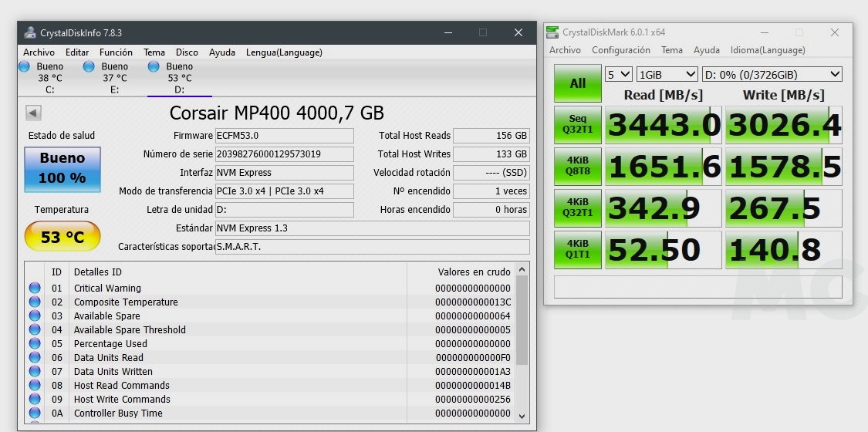Run the 4KiB Q8T8 test
This screenshot has width=868, height=432.
(577, 167)
